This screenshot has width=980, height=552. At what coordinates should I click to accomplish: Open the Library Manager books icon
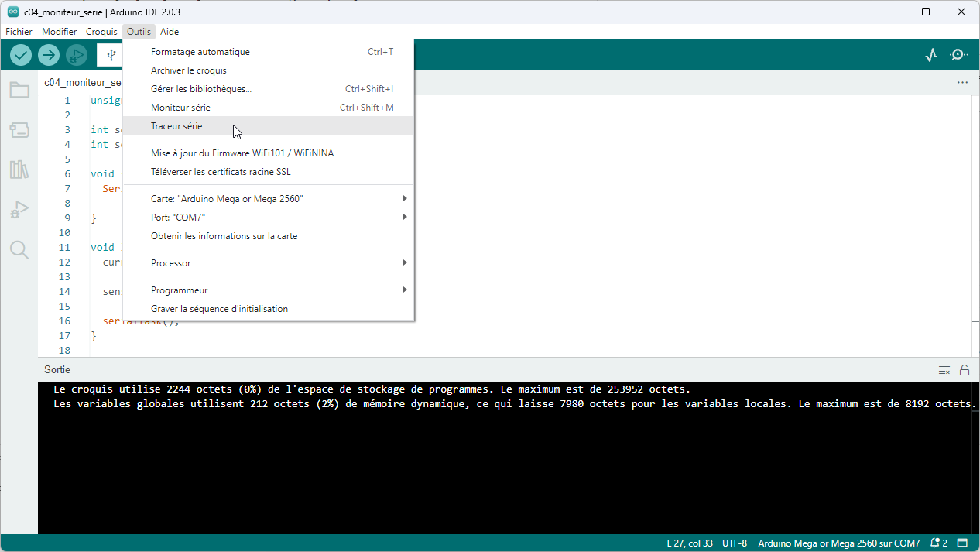[19, 170]
